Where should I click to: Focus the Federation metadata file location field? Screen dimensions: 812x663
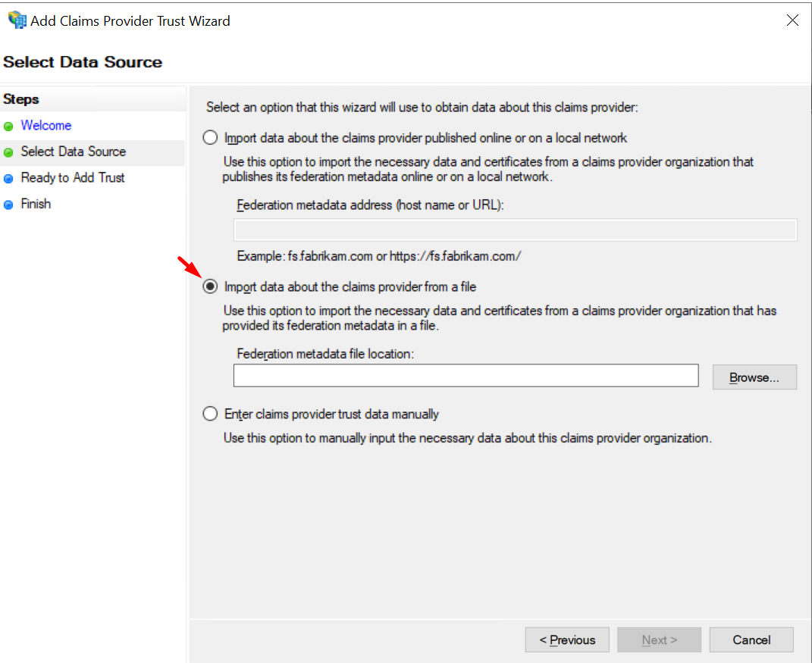(x=466, y=376)
